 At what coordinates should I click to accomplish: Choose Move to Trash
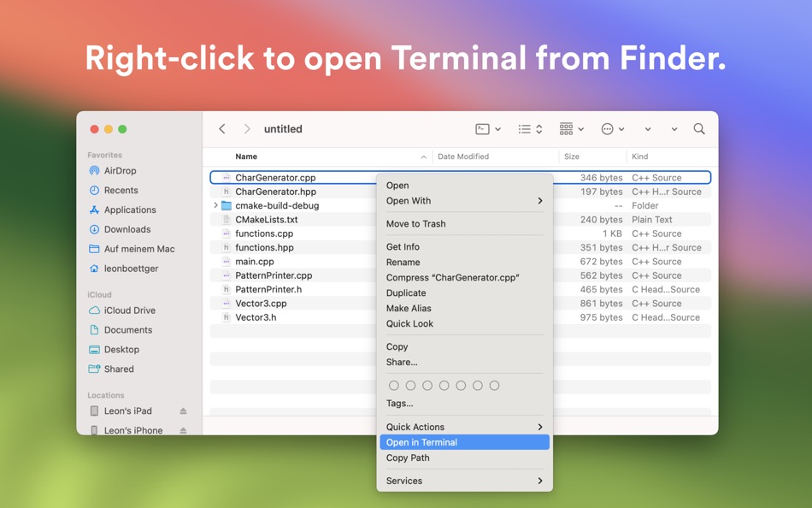[x=464, y=223]
